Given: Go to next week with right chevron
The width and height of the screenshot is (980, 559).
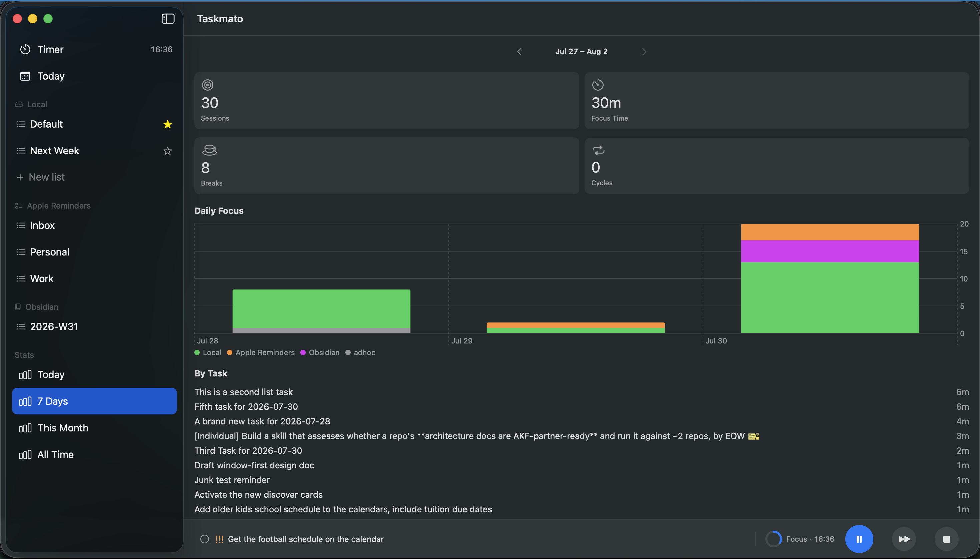Looking at the screenshot, I should click(x=644, y=51).
